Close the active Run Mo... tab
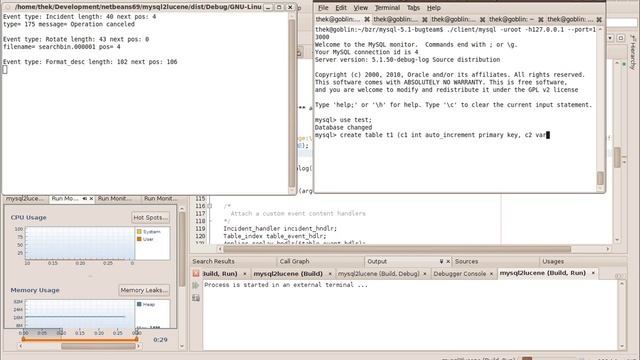 (x=91, y=198)
